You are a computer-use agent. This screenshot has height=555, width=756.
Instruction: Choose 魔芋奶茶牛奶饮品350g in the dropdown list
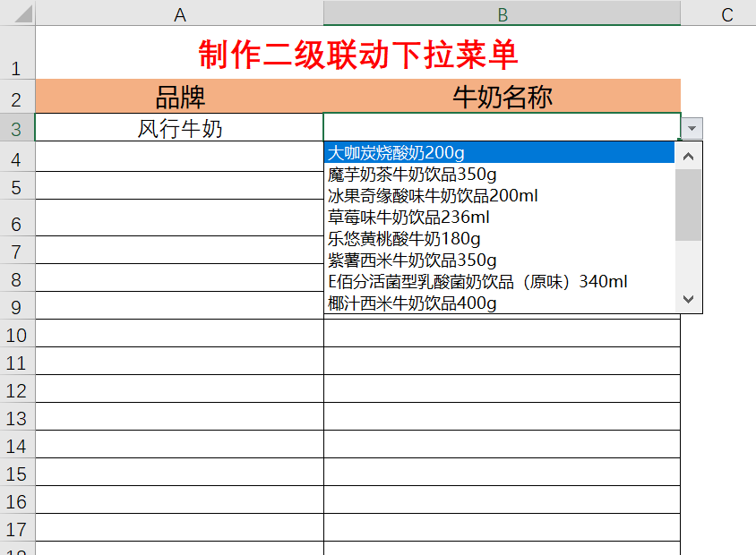(499, 174)
